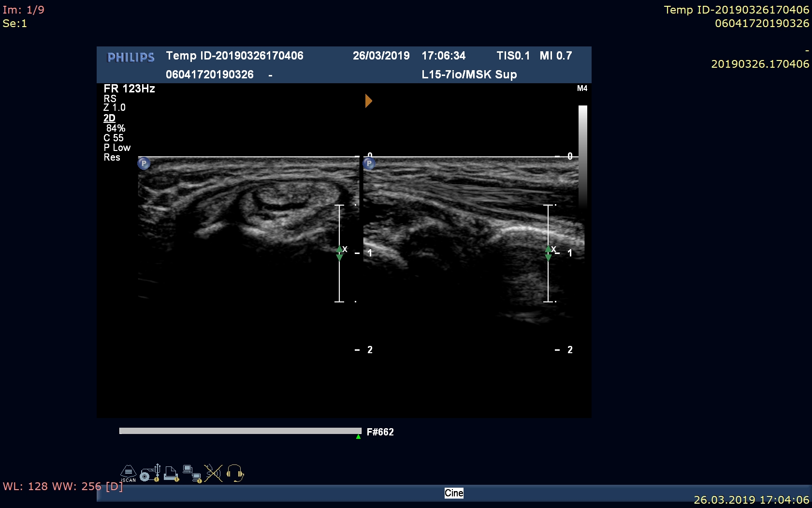Open the CD/USB media export icon
Viewport: 812px width, 508px height.
click(x=150, y=473)
